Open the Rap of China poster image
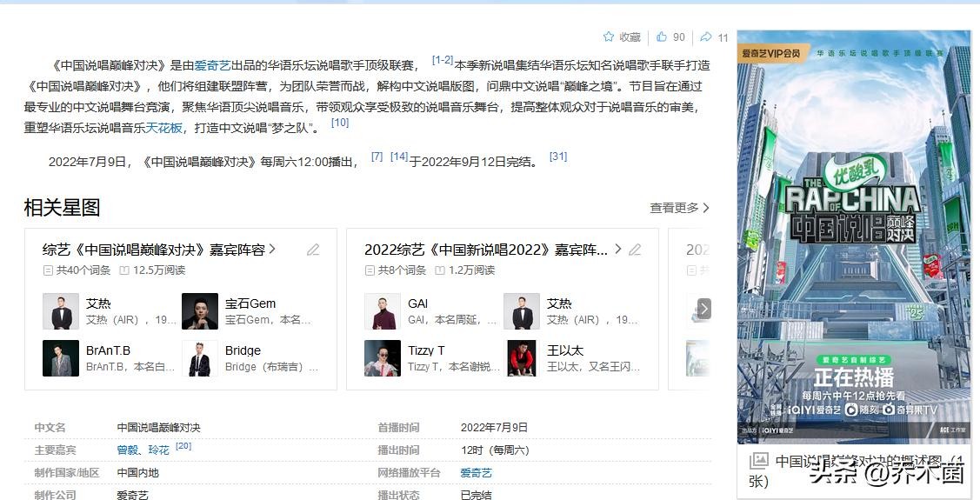This screenshot has height=500, width=980. (853, 235)
